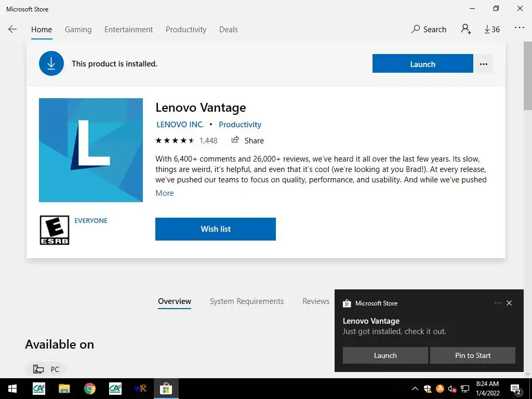Viewport: 532px width, 399px height.
Task: Select the Overview tab
Action: click(175, 301)
